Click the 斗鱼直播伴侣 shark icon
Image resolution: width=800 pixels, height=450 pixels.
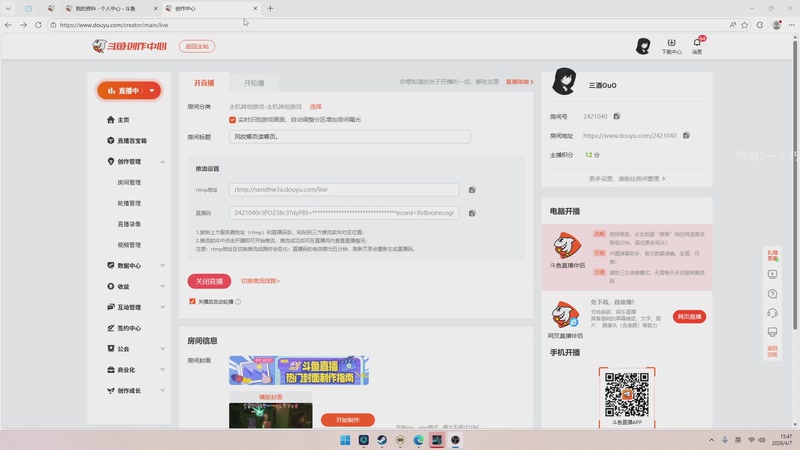coord(567,245)
